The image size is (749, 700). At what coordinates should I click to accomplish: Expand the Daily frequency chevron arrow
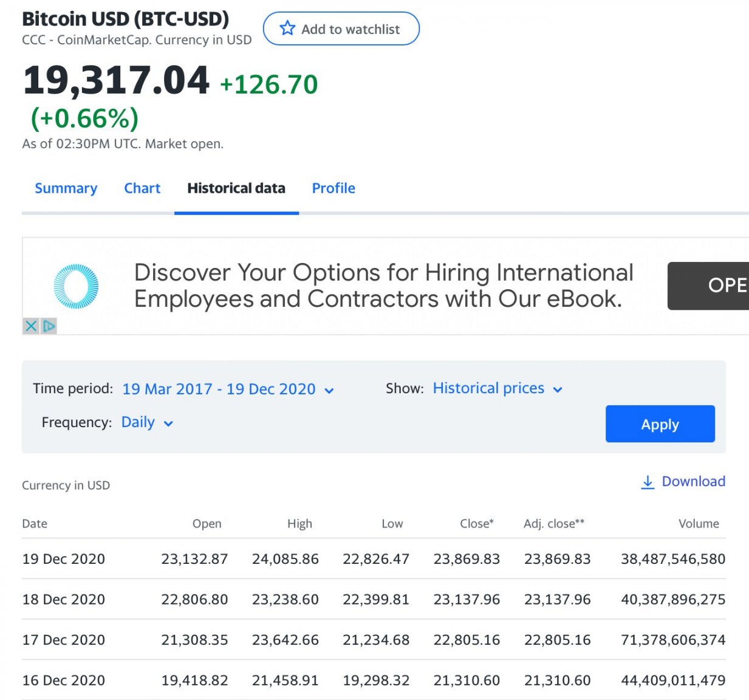[x=168, y=424]
